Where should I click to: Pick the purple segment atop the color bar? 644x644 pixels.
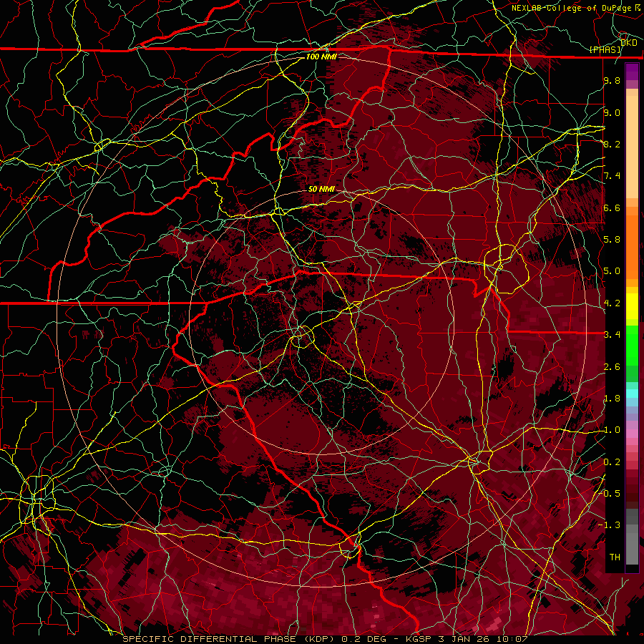[632, 72]
